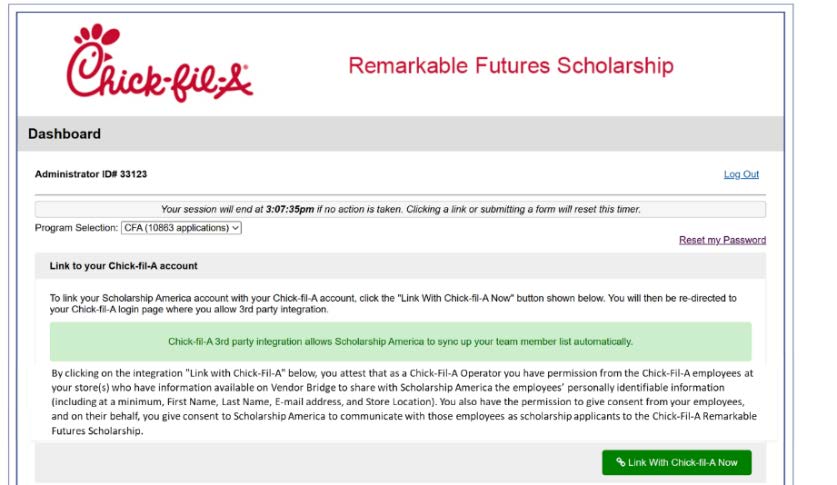Click the Reset my Password link
Screen dimensions: 837x485
pos(722,240)
